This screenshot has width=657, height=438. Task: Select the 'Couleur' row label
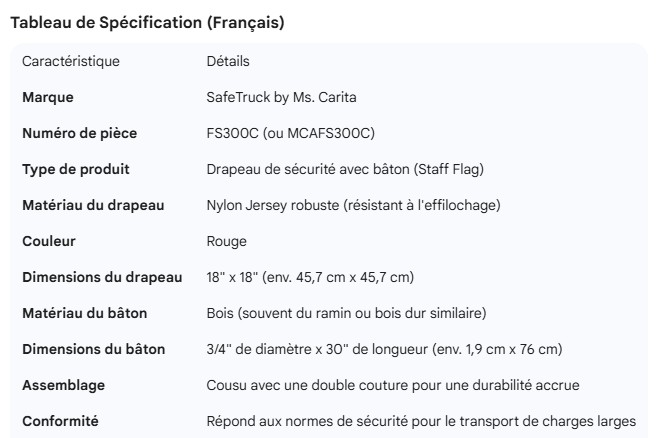pyautogui.click(x=50, y=241)
